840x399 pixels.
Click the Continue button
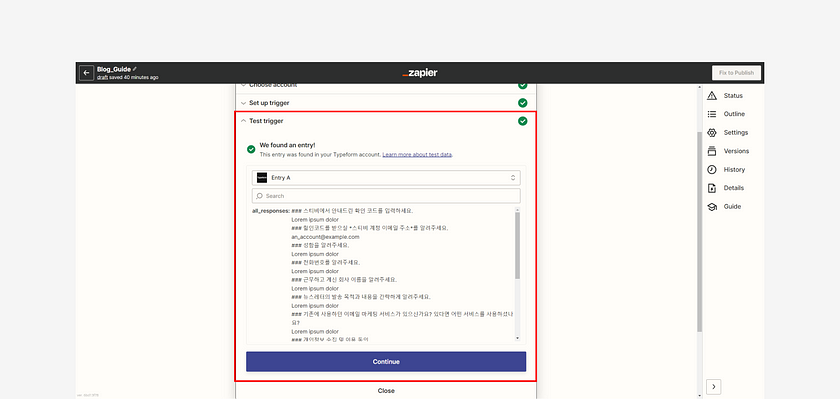(386, 362)
